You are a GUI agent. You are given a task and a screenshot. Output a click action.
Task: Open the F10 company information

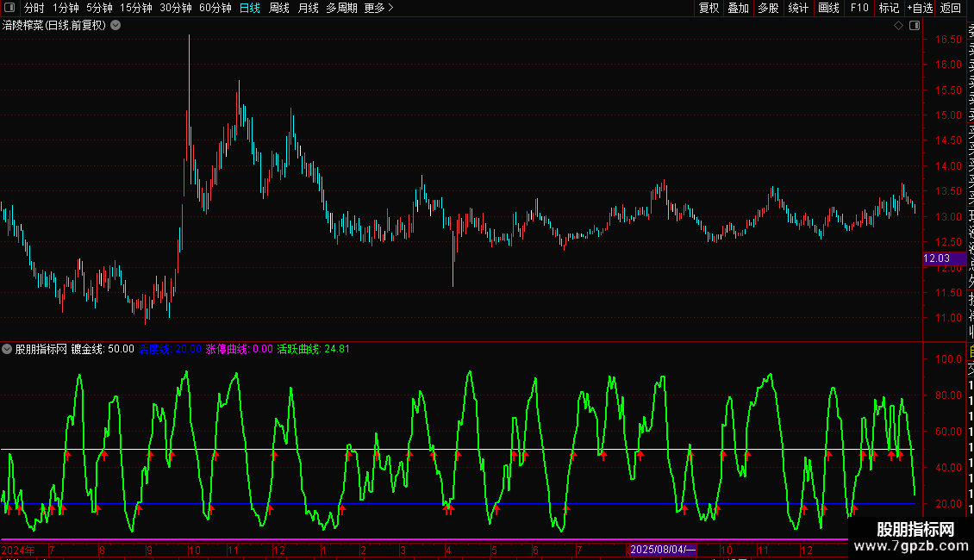pyautogui.click(x=859, y=8)
